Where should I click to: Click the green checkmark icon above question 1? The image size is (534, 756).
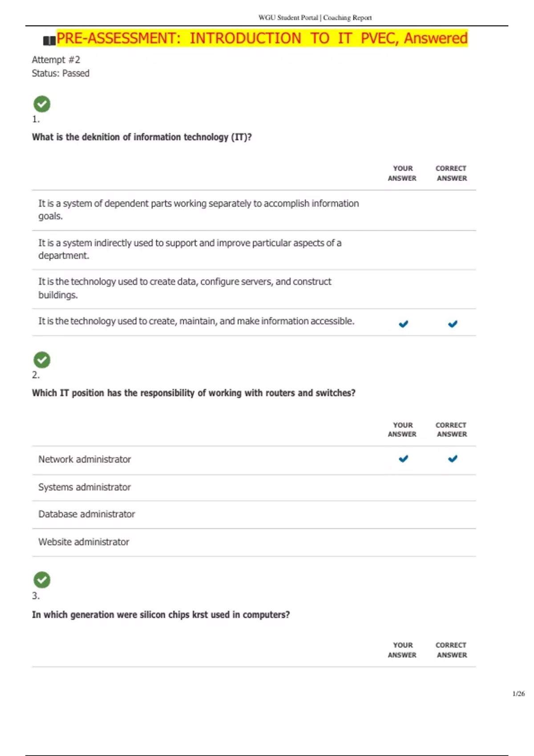42,104
